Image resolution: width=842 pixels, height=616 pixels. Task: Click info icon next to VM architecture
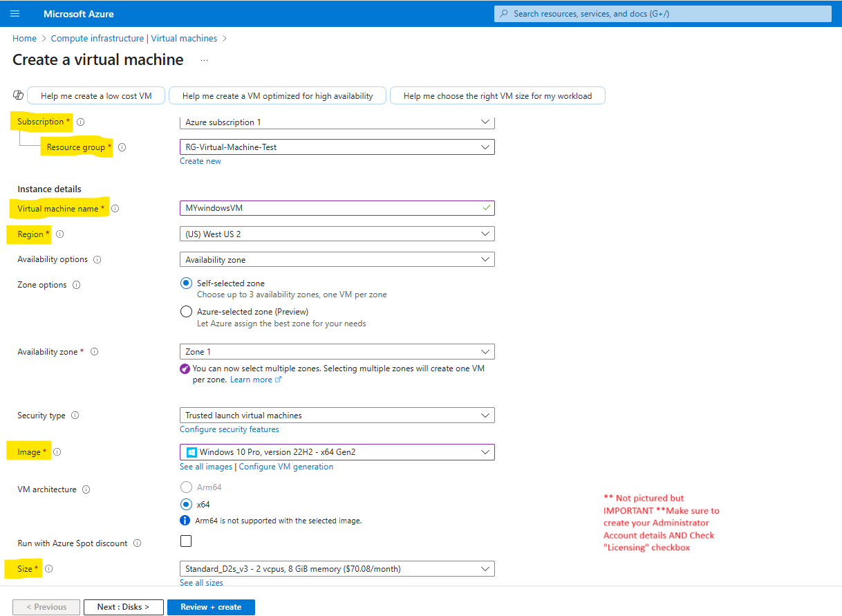[86, 489]
